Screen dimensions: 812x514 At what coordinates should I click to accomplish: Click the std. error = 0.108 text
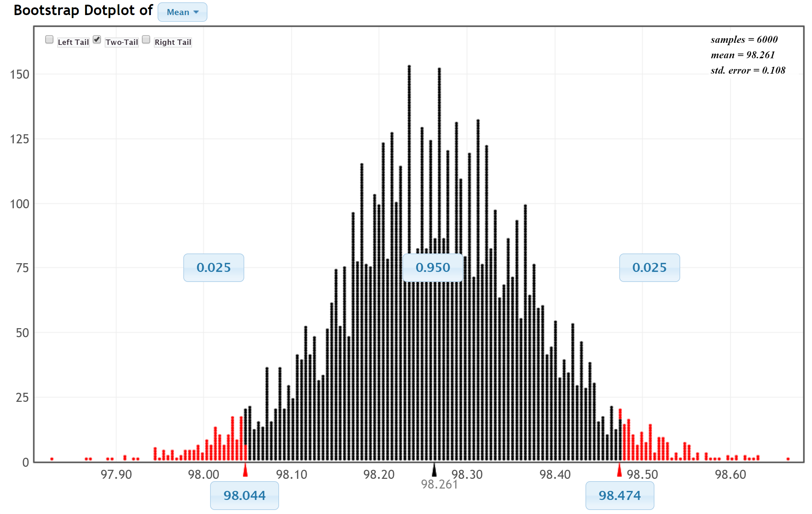747,71
